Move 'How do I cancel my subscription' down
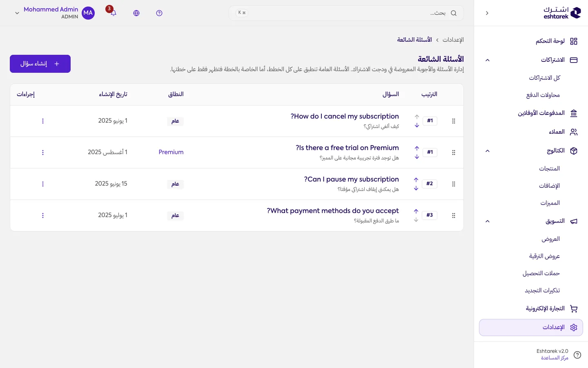The image size is (588, 368). (x=417, y=125)
